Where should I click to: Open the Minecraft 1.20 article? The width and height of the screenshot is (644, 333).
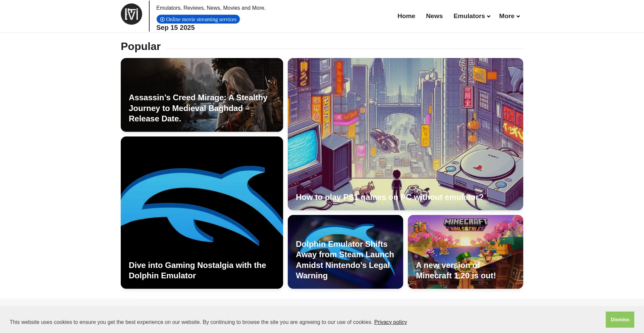pyautogui.click(x=456, y=270)
